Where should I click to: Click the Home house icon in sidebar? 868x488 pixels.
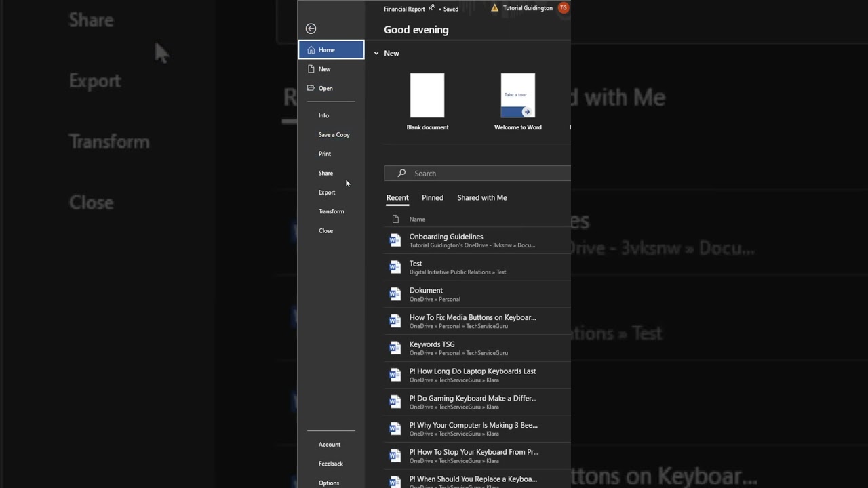coord(311,49)
